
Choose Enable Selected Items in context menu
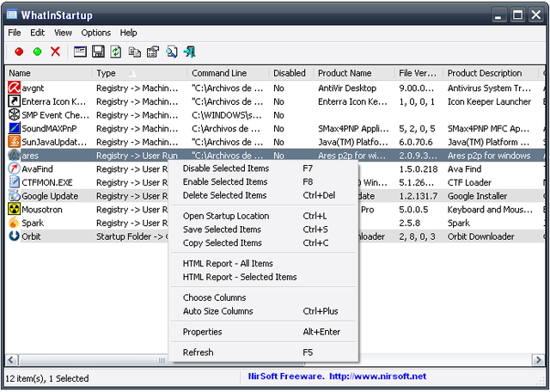coord(264,181)
